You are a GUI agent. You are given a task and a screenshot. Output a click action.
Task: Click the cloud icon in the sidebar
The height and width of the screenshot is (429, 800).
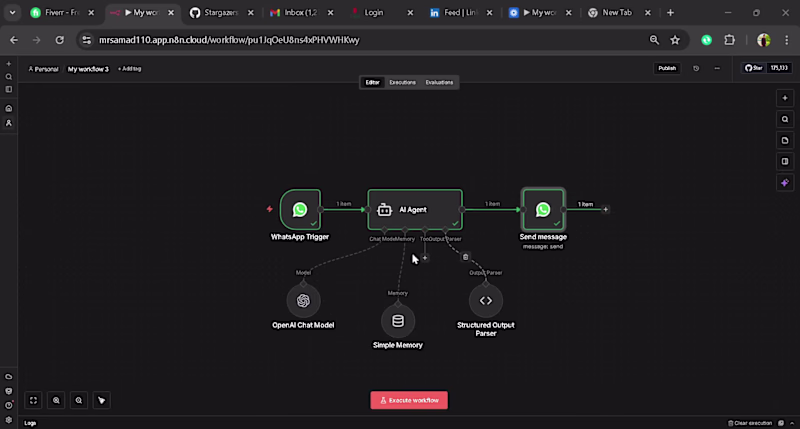(9, 376)
